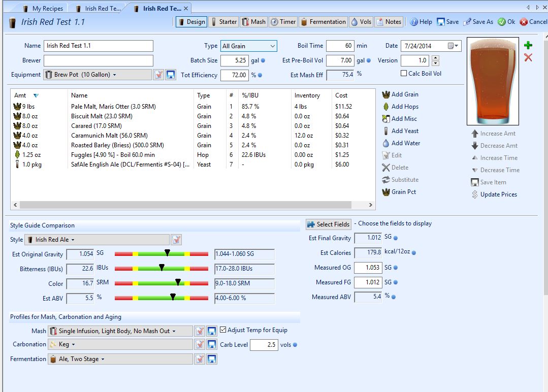Click the Bitterness IBUs range slider marker
The height and width of the screenshot is (392, 548).
pos(162,267)
